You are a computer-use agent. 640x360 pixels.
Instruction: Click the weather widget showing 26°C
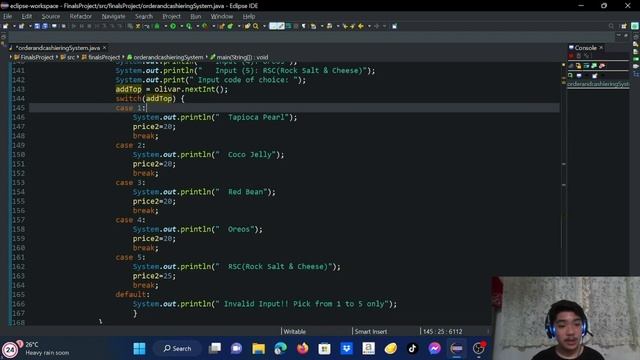36,349
